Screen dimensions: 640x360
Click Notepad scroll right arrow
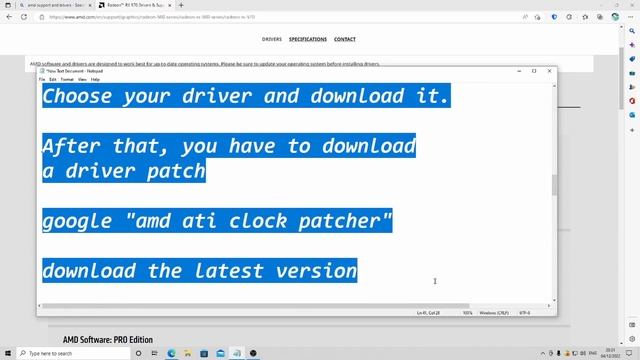tap(549, 306)
